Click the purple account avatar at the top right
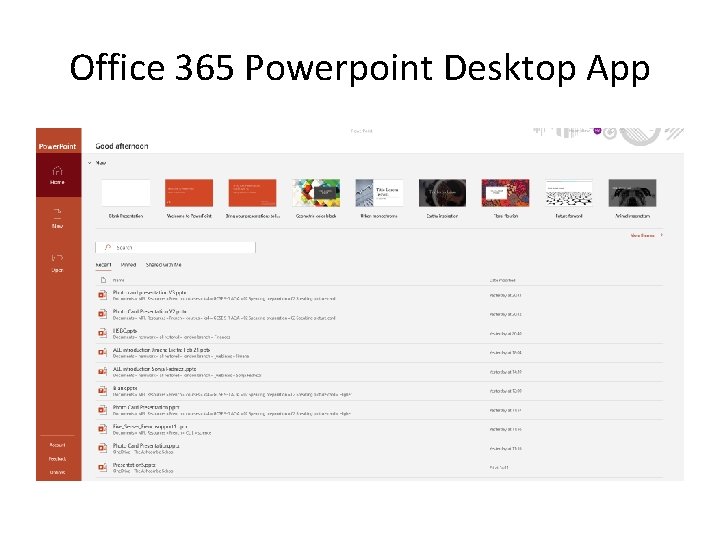The width and height of the screenshot is (720, 540). pyautogui.click(x=597, y=131)
